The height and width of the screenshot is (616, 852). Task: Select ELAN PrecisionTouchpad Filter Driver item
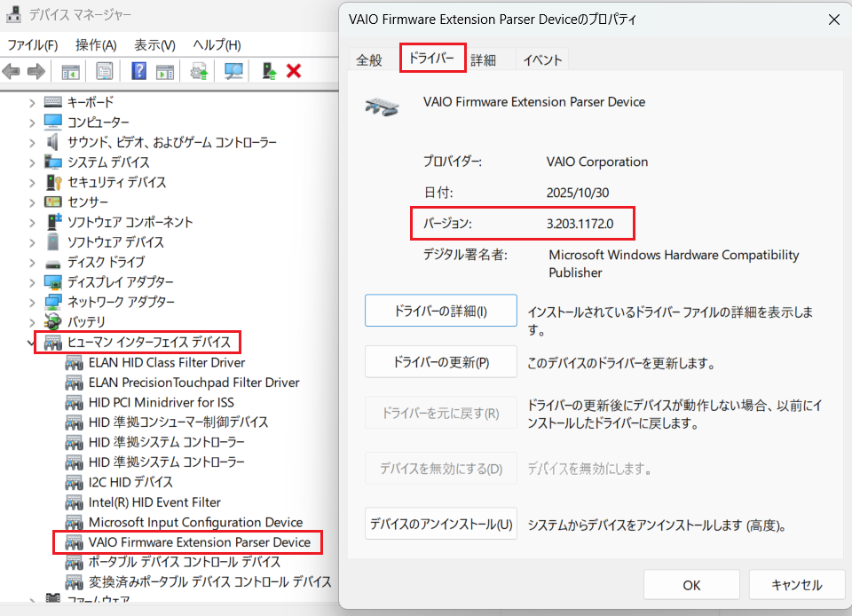(193, 383)
